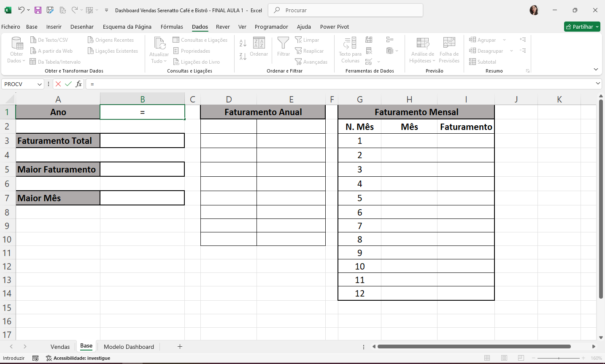Click Remove Duplicates icon

point(369,51)
